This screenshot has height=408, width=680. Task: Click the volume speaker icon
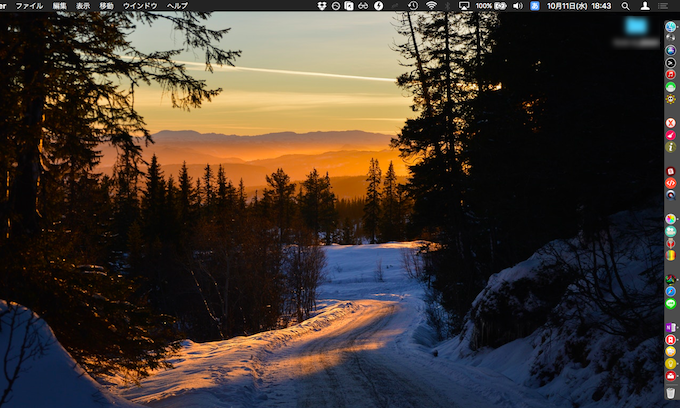click(517, 6)
